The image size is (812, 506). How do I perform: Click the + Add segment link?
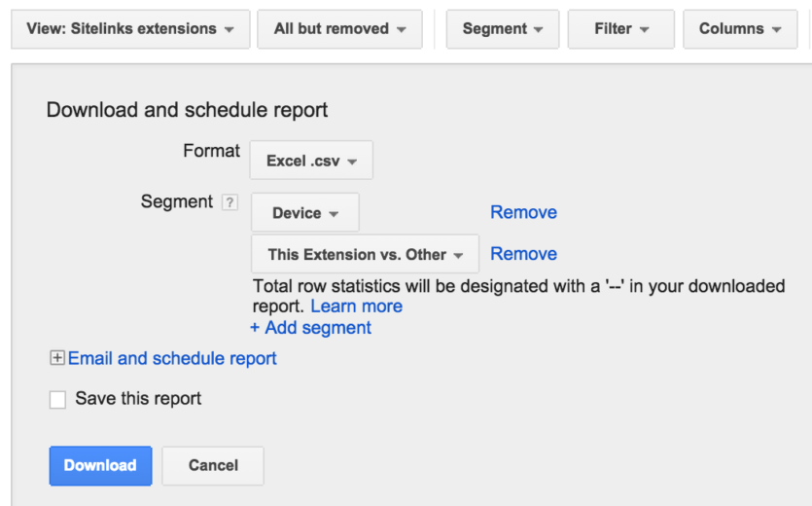click(x=311, y=328)
